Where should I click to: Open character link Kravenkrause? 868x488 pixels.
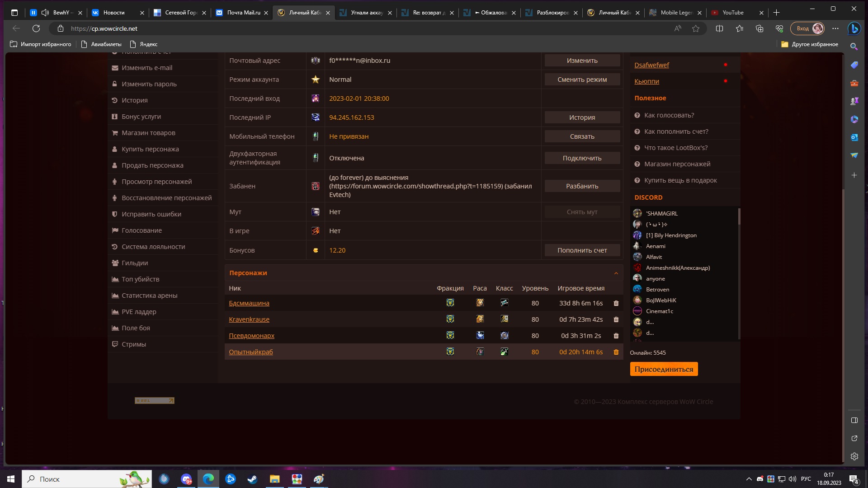[x=249, y=319]
